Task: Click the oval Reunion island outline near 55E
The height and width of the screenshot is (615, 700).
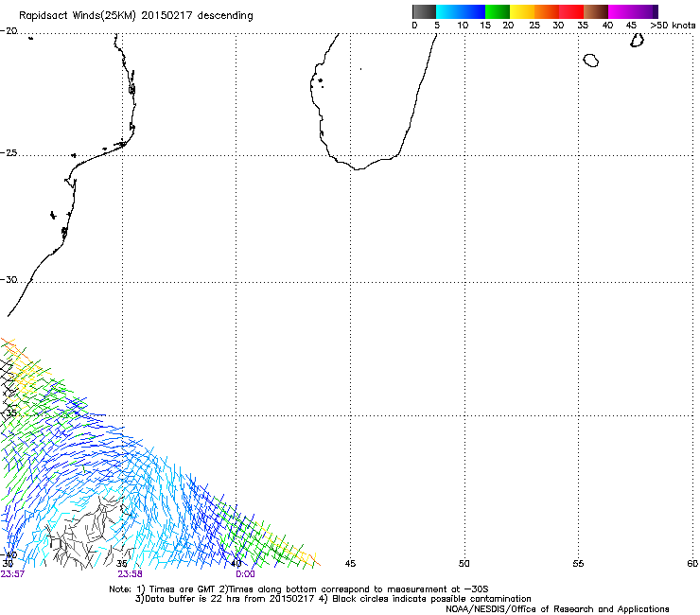Action: (590, 60)
